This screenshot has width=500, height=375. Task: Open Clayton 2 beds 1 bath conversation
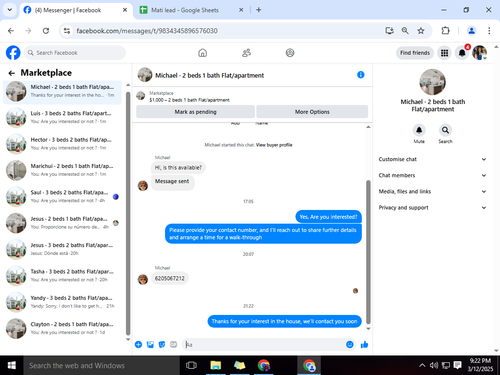[x=62, y=328]
